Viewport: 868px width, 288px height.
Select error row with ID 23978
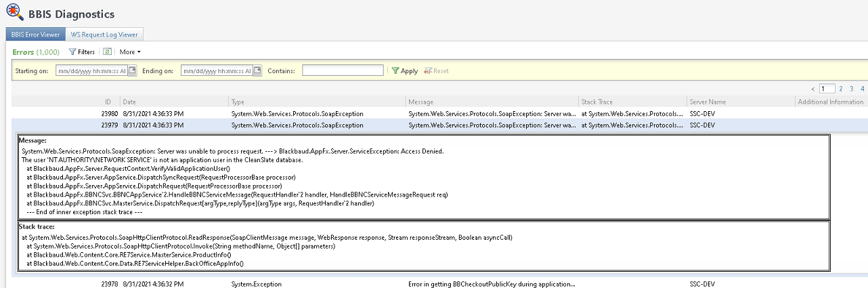(x=439, y=284)
